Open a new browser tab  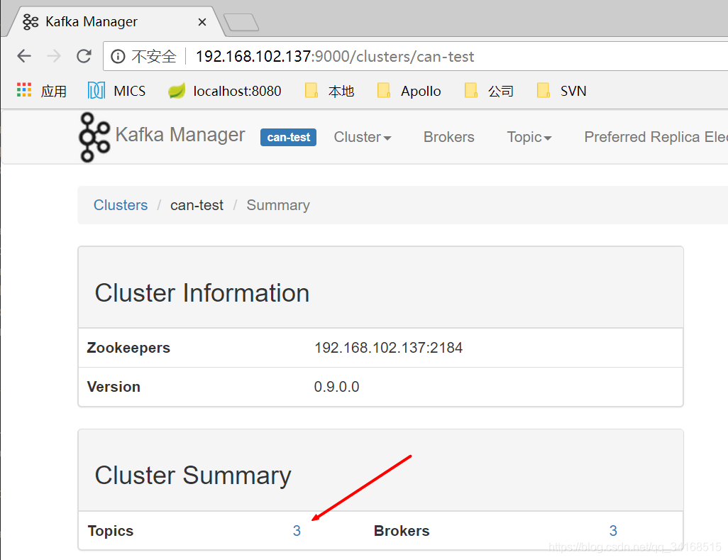pyautogui.click(x=241, y=22)
